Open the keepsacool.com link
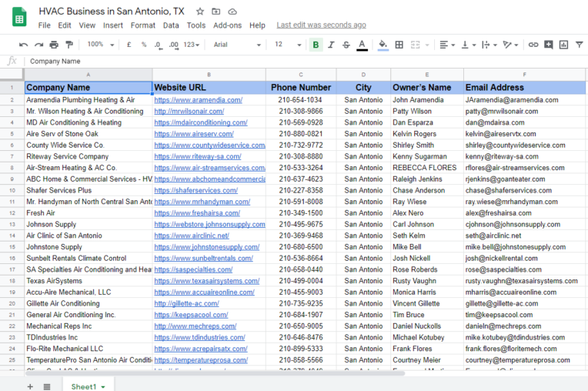Image resolution: width=588 pixels, height=391 pixels. [191, 315]
